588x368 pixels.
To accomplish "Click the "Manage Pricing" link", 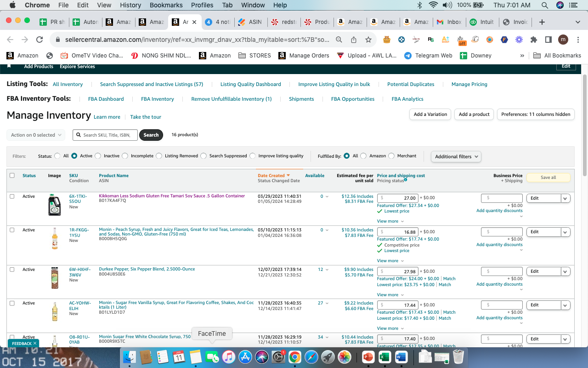I will point(469,84).
